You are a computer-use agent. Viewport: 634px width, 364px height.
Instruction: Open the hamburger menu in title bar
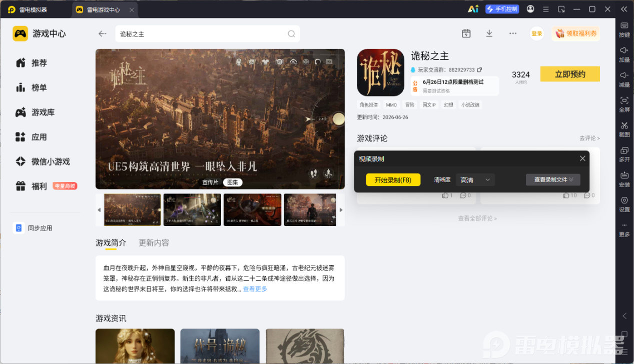click(546, 9)
